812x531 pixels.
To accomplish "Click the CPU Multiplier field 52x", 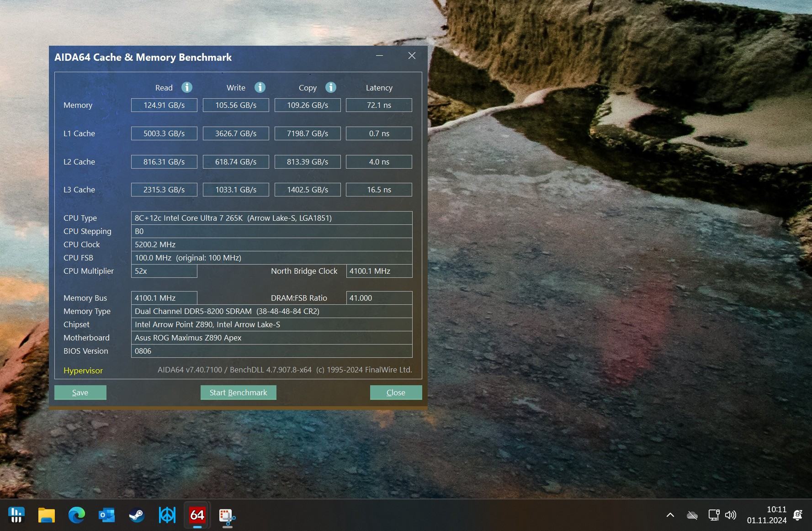I will coord(164,271).
